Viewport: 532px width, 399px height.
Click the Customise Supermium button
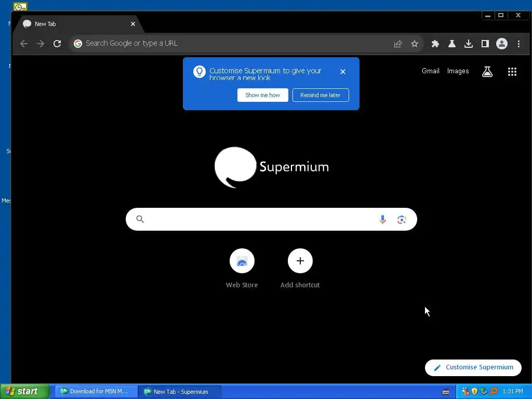[473, 367]
